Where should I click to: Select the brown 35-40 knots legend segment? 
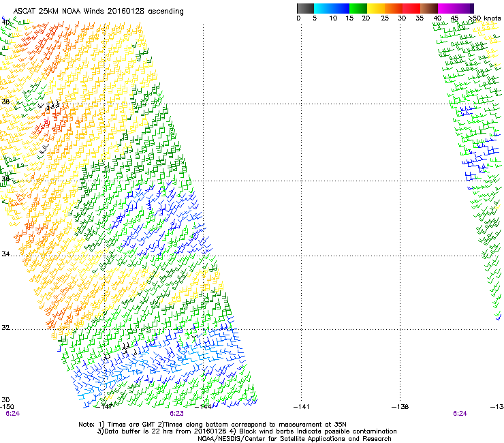coord(429,8)
